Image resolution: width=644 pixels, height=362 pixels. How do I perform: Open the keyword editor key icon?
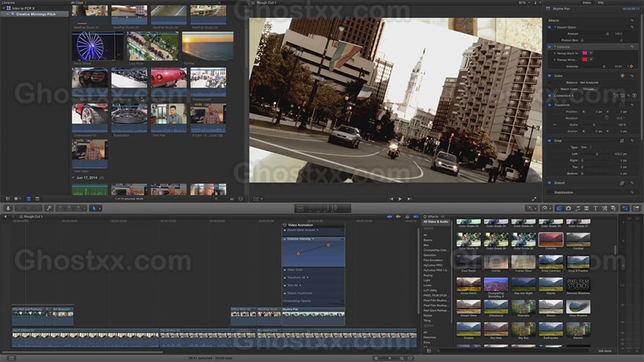[x=49, y=208]
